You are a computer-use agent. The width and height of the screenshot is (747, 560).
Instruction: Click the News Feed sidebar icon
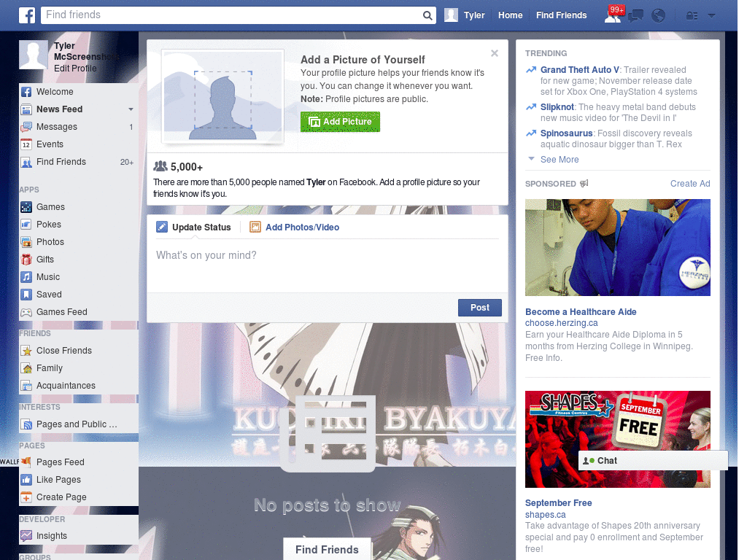(x=27, y=109)
